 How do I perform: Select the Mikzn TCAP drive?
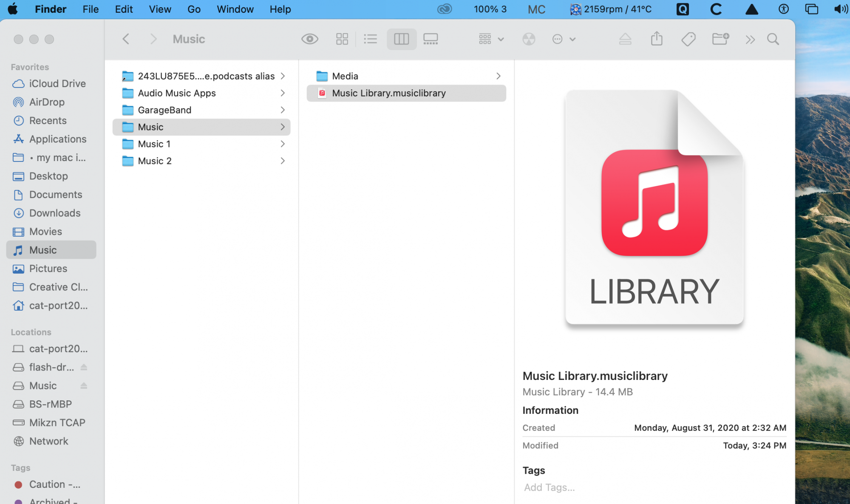click(x=51, y=423)
